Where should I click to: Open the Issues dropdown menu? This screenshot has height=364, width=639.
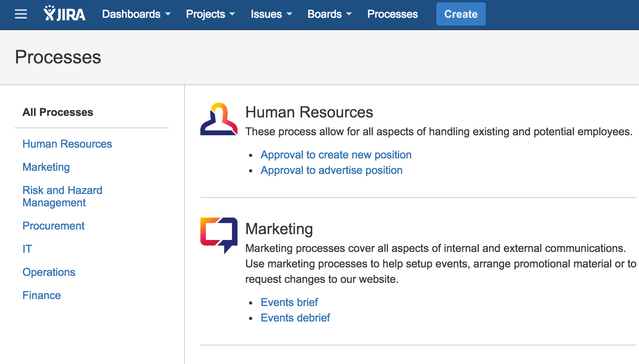tap(271, 14)
